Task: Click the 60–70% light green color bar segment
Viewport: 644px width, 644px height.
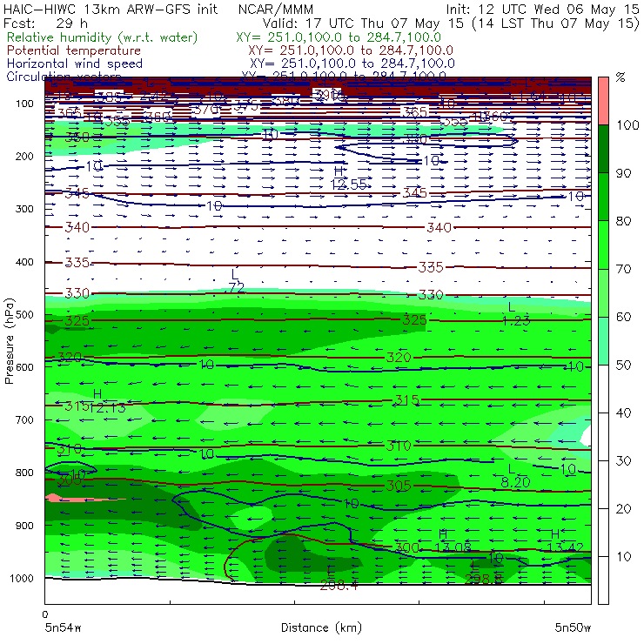Action: tap(603, 292)
